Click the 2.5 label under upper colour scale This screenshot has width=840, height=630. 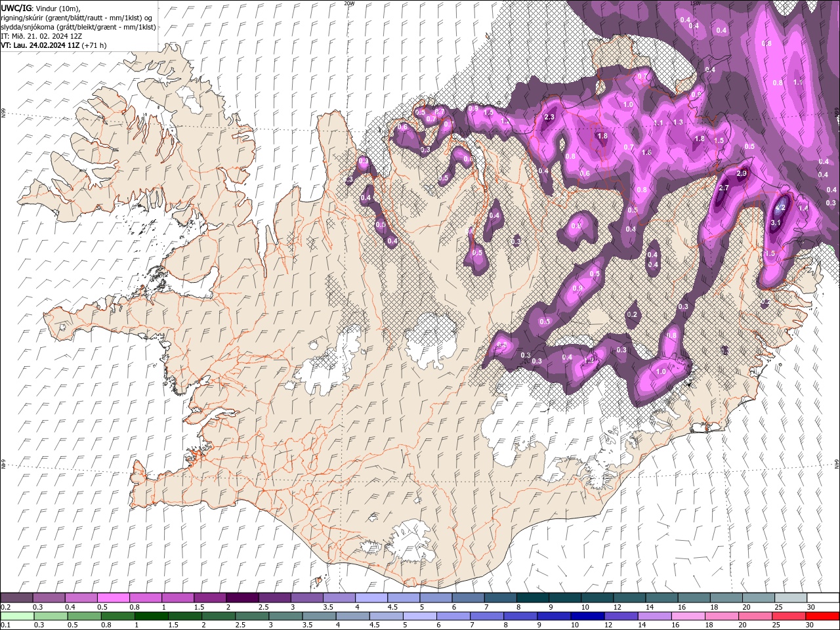tap(263, 607)
